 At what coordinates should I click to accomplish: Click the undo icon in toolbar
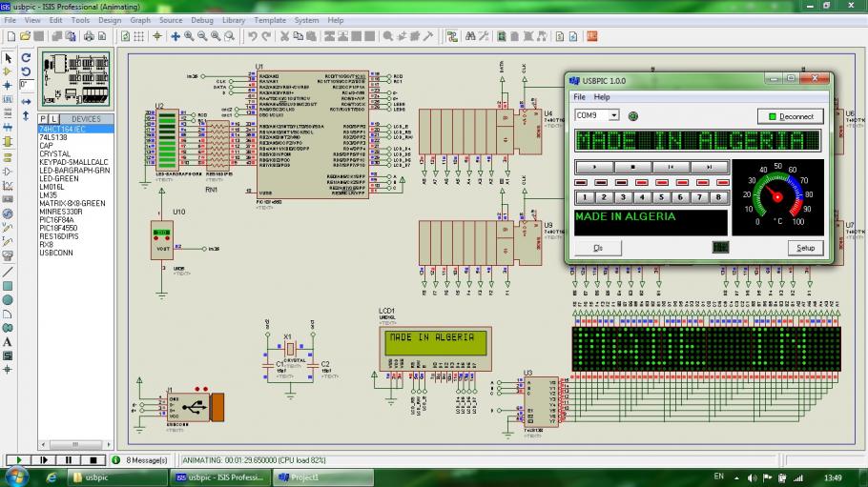coord(252,36)
